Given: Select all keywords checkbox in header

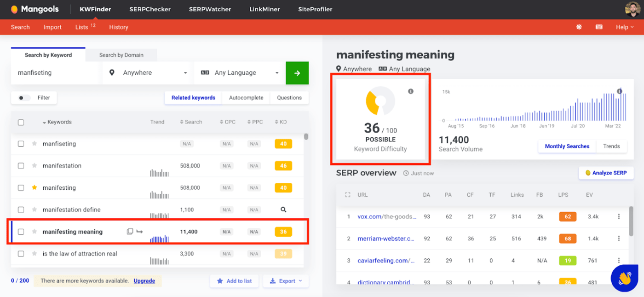Looking at the screenshot, I should point(21,122).
